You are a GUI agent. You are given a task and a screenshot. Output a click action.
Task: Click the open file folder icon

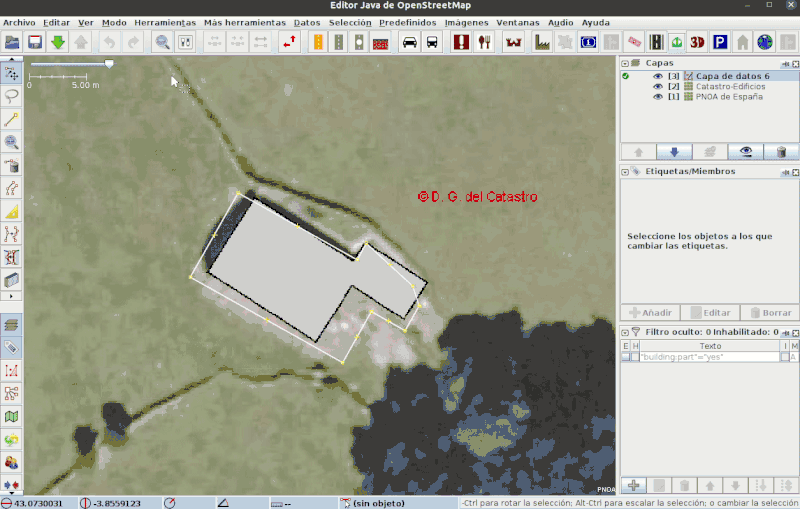click(x=12, y=42)
